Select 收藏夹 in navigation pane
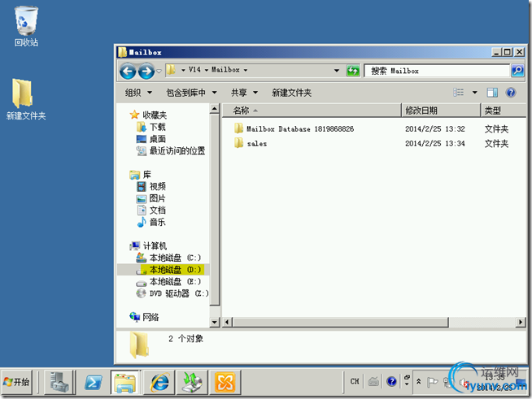 click(148, 115)
